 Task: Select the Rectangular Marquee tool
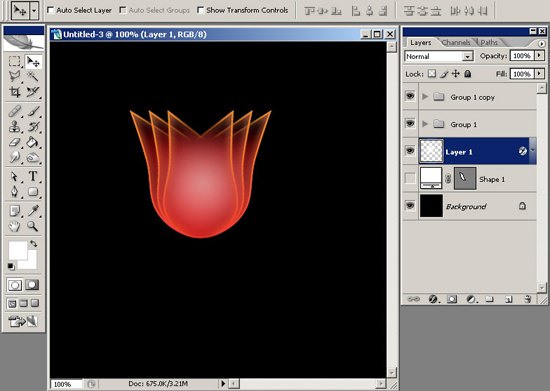pos(15,62)
